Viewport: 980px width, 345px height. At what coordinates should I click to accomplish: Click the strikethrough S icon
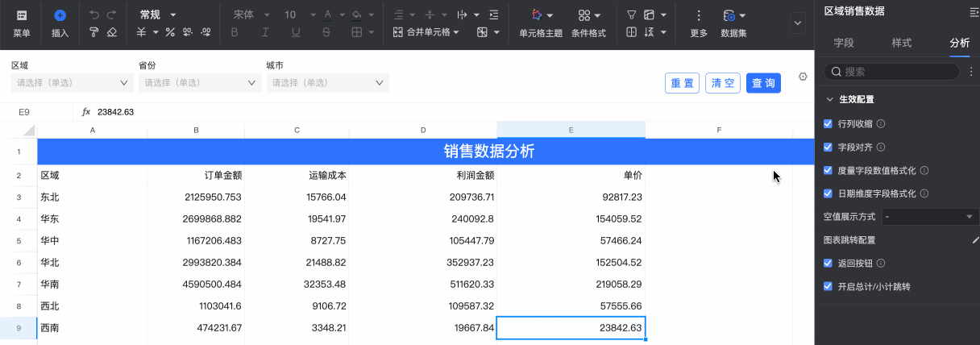point(326,32)
